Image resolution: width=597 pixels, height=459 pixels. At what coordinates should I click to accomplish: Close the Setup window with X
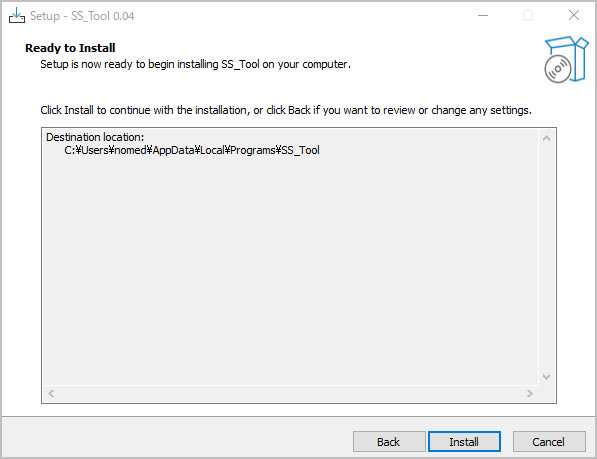point(574,16)
